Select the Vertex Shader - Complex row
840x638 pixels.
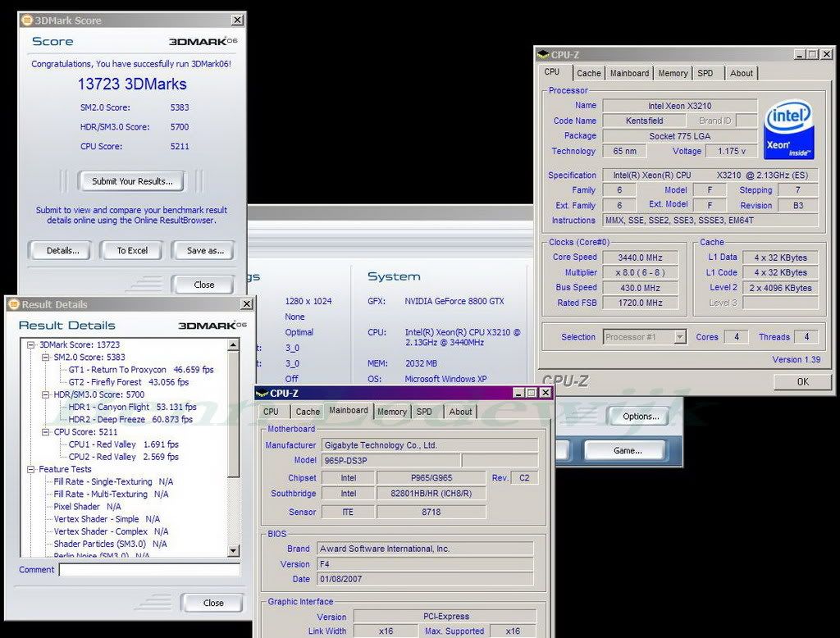111,531
